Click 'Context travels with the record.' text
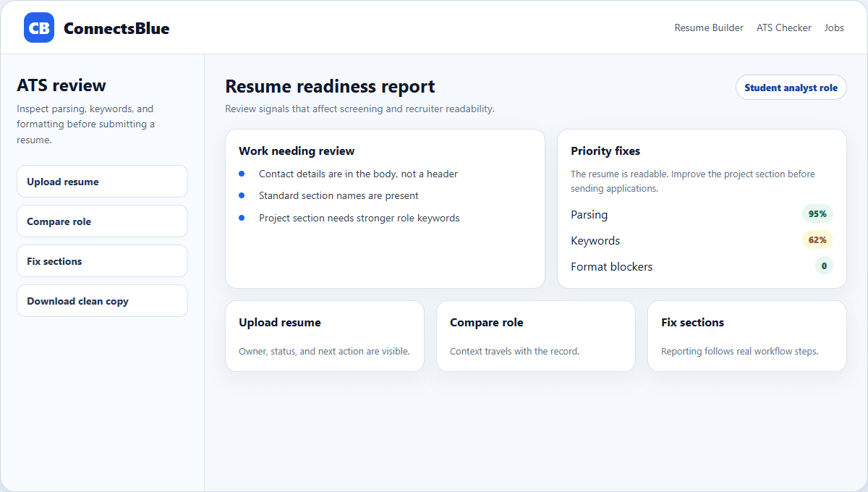The height and width of the screenshot is (492, 868). coord(514,352)
